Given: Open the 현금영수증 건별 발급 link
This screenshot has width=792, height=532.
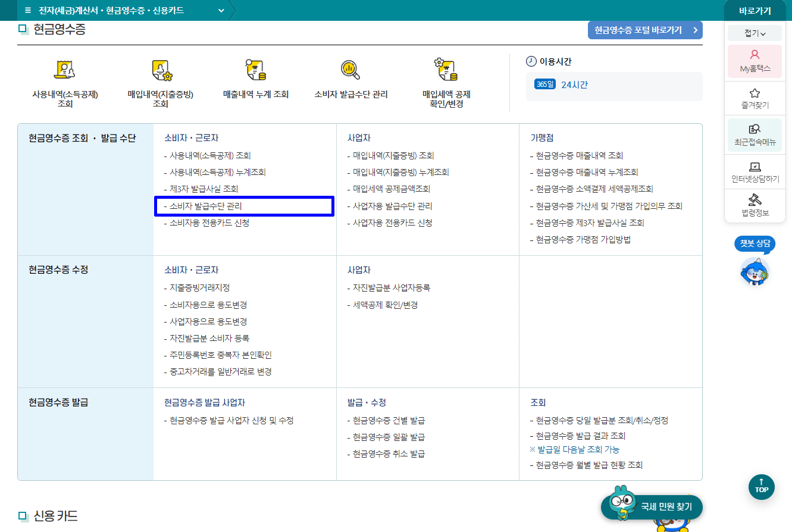Looking at the screenshot, I should [x=387, y=421].
